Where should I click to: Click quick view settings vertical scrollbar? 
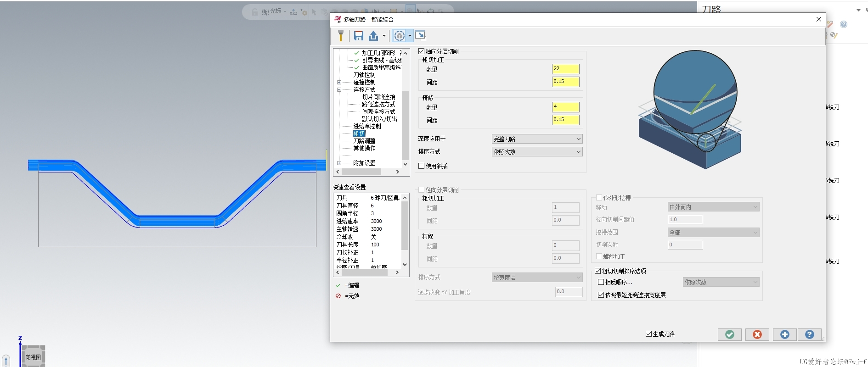click(405, 226)
